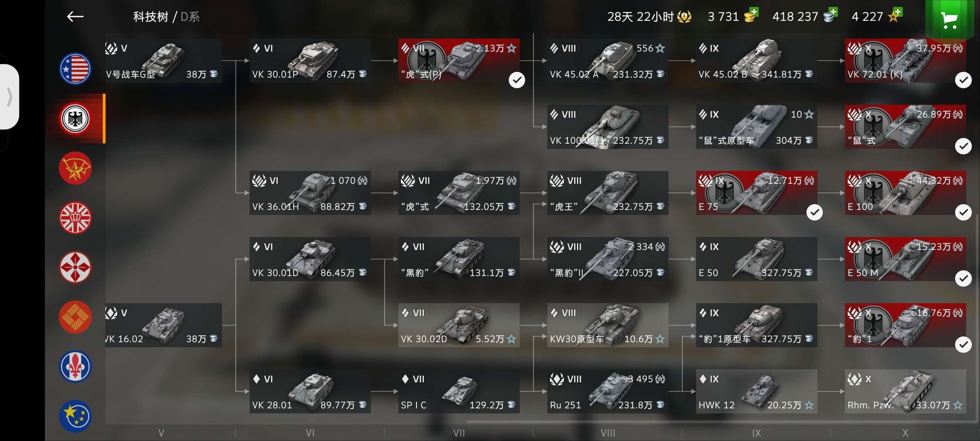980x441 pixels.
Task: Click the checkmark on VK 72.01 (K)
Action: pyautogui.click(x=963, y=80)
